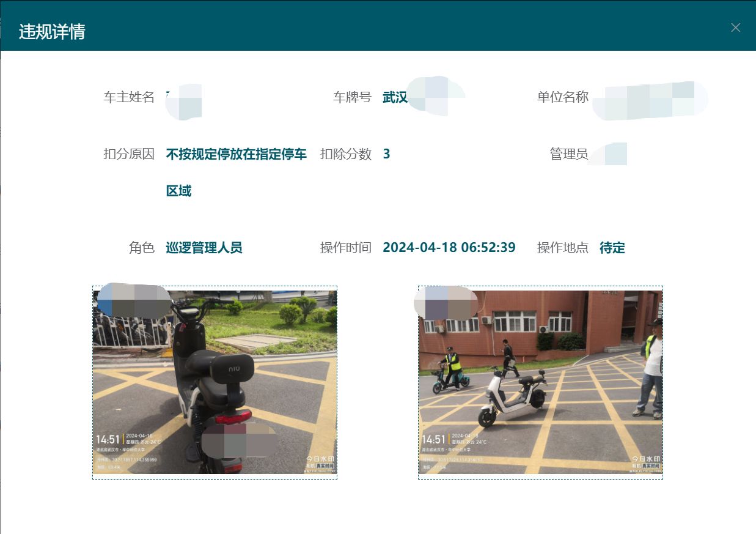Click the 违规详情 dialog title
Viewport: 756px width, 534px height.
point(52,32)
